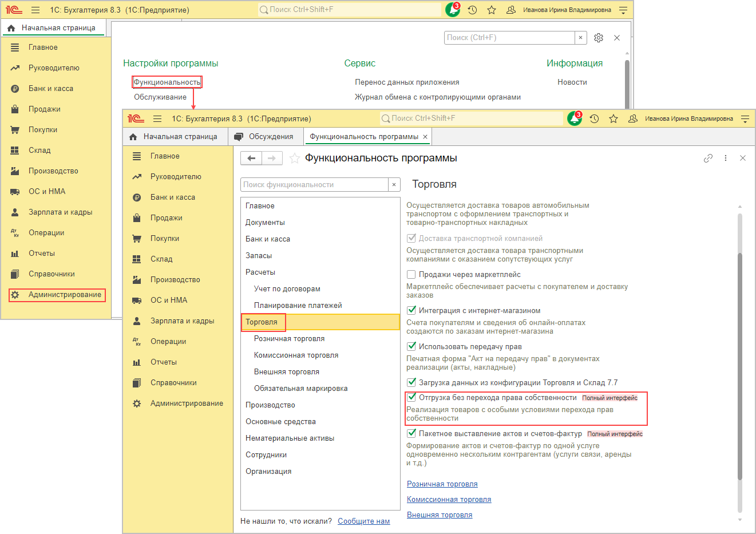Toggle Загрузка данных из Торговля и Склад 7.7
Viewport: 756px width, 534px height.
(411, 382)
